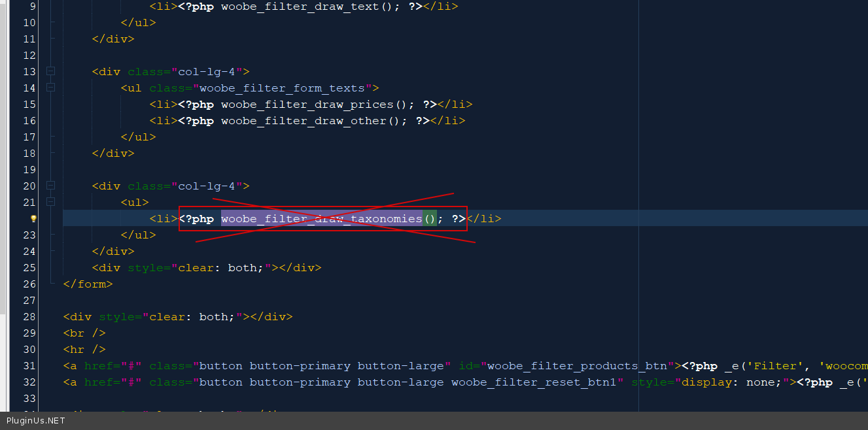Click the </ul> closing tag on line 10

pyautogui.click(x=139, y=23)
